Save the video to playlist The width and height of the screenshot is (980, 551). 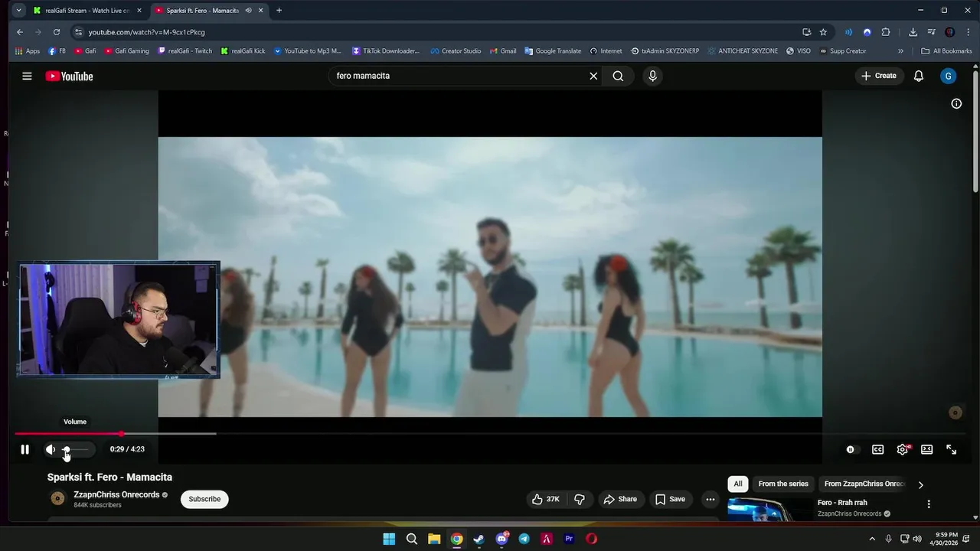(670, 499)
